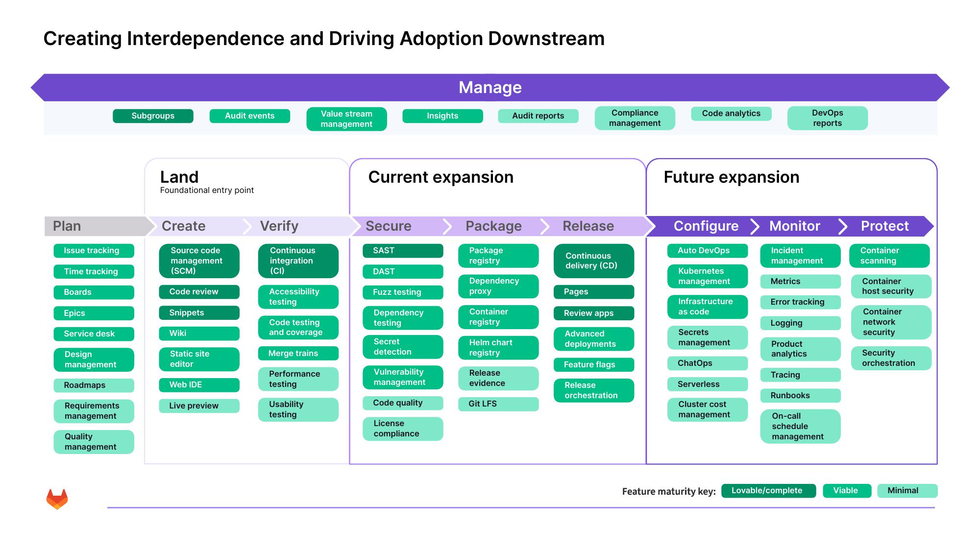
Task: Select the Subgroups pill
Action: [x=153, y=116]
